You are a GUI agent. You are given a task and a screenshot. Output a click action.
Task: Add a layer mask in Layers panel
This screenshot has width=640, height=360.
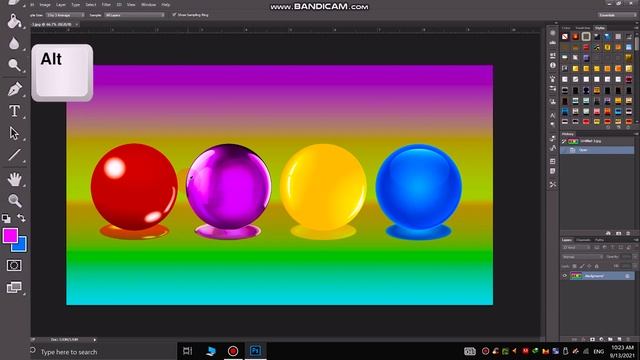pyautogui.click(x=592, y=339)
